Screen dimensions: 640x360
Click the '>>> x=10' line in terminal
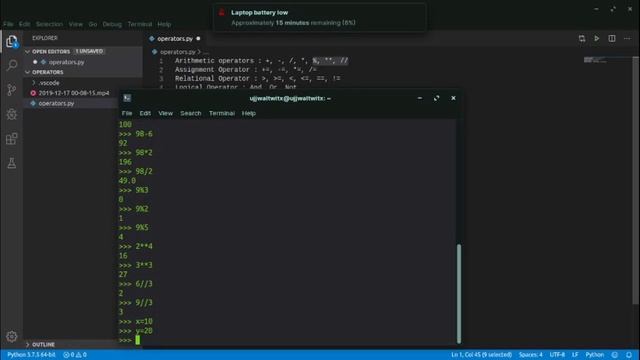click(136, 322)
